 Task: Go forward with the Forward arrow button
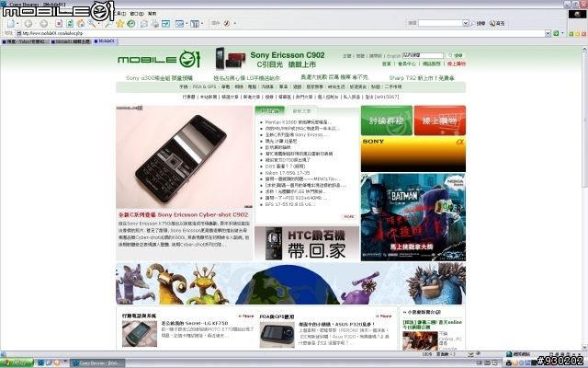(43, 24)
